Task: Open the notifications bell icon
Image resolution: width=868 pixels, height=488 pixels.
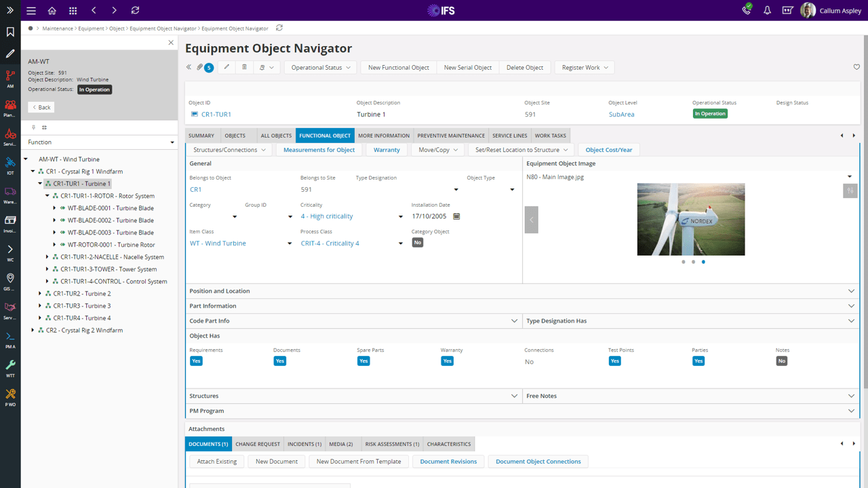Action: point(767,10)
